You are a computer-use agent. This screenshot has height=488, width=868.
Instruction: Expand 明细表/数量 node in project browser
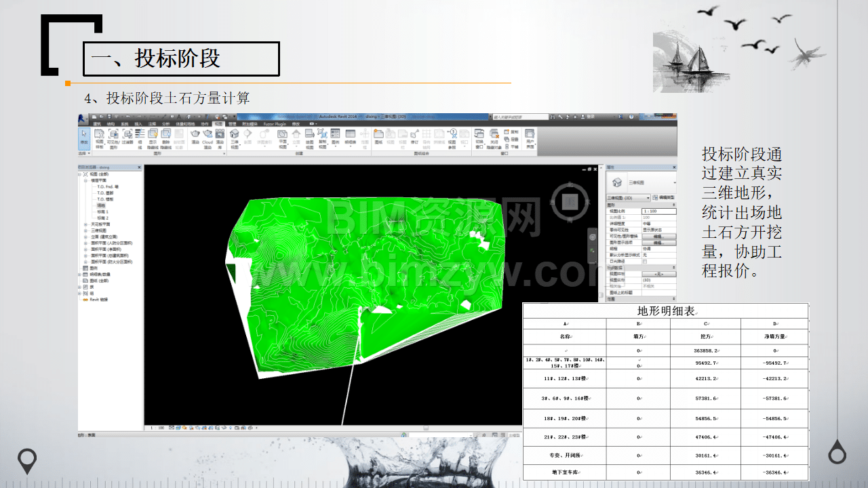pos(79,274)
